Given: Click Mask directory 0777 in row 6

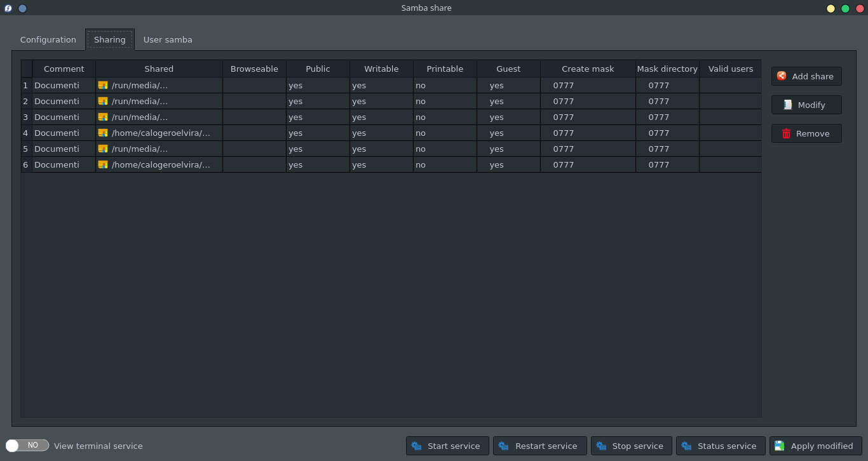Looking at the screenshot, I should (667, 164).
